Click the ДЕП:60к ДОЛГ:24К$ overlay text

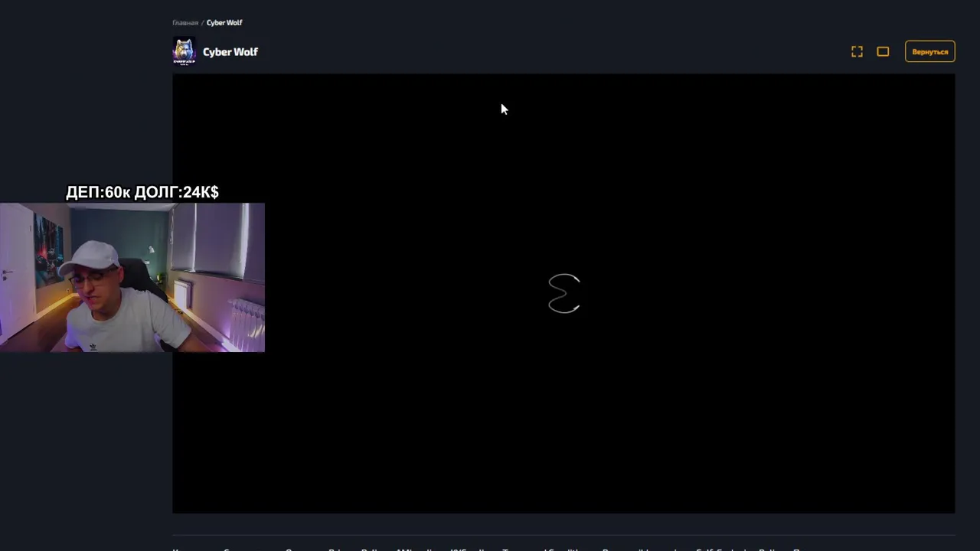coord(142,192)
